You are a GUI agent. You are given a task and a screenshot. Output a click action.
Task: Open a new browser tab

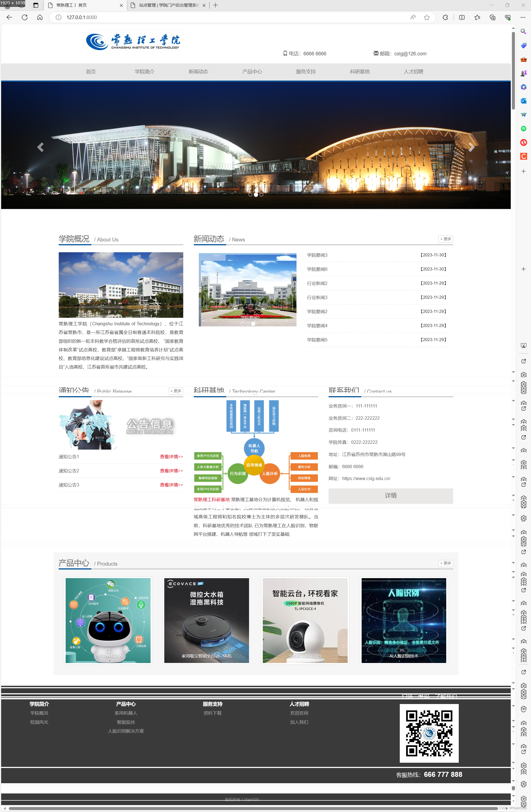pyautogui.click(x=215, y=5)
